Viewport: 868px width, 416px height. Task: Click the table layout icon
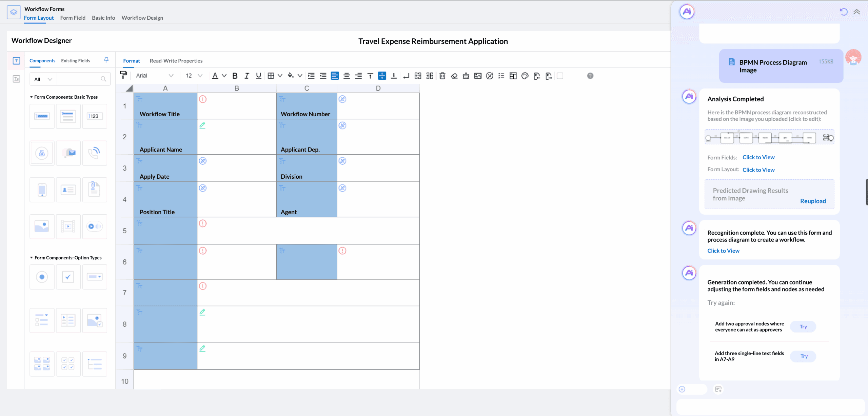pyautogui.click(x=513, y=76)
